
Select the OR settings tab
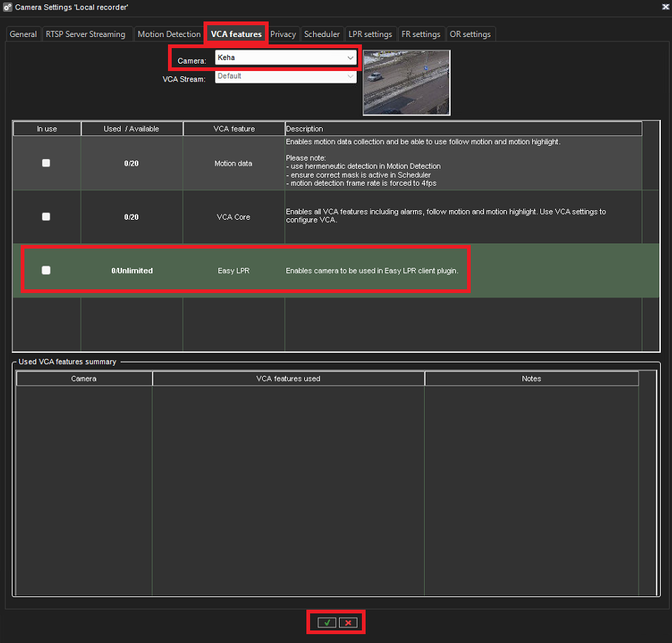pos(470,34)
